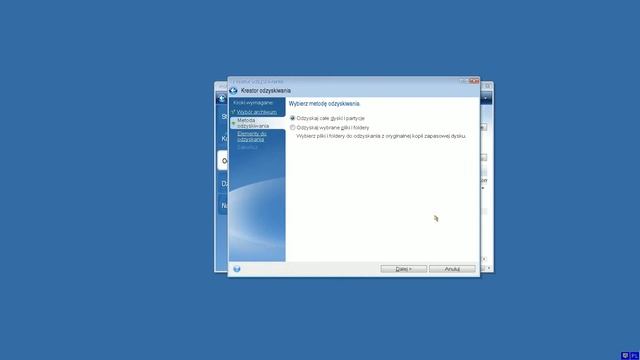Close the Kreator odzyskiwania wizard window
640x360 pixels.
(474, 81)
